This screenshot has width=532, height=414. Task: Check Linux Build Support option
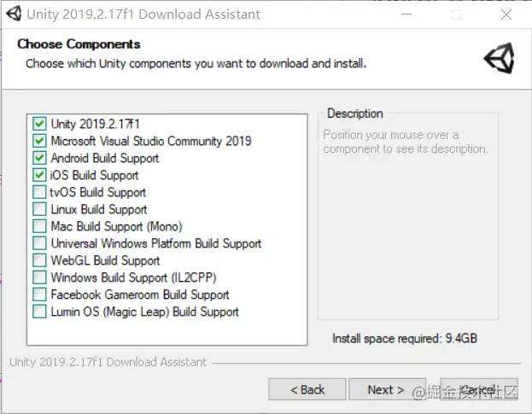tap(40, 209)
